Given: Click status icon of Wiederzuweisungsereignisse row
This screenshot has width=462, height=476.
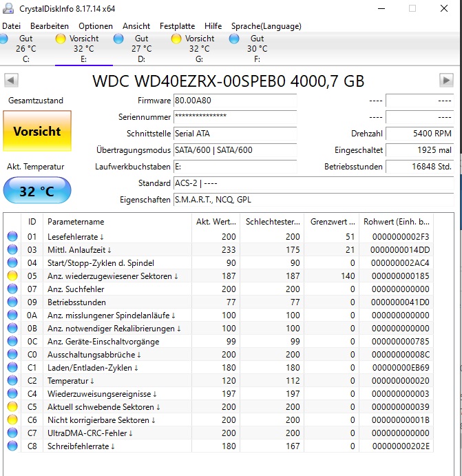Looking at the screenshot, I should (12, 393).
